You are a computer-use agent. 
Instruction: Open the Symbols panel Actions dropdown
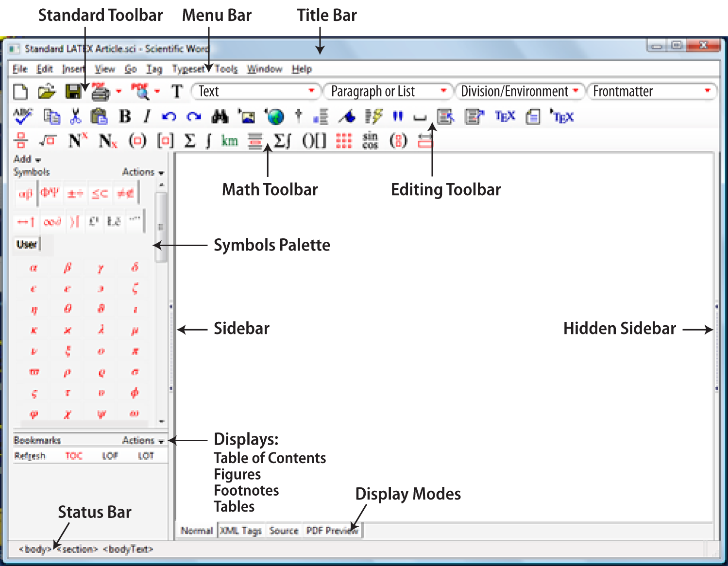tap(143, 172)
